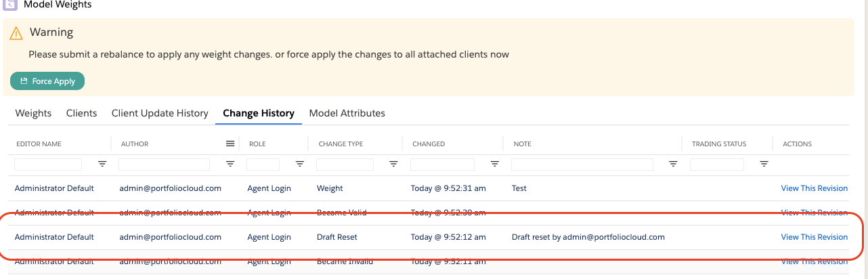This screenshot has height=279, width=868.
Task: Focus the Editor Name filter field
Action: [x=48, y=165]
